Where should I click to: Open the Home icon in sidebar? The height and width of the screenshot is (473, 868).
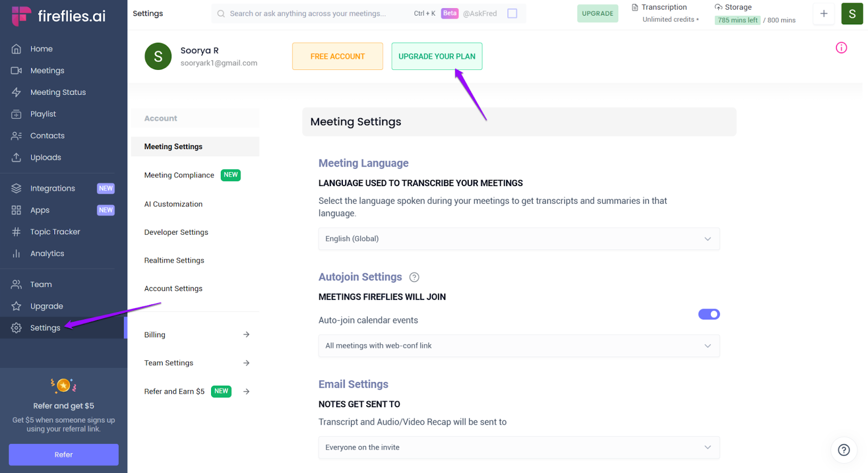pyautogui.click(x=16, y=49)
